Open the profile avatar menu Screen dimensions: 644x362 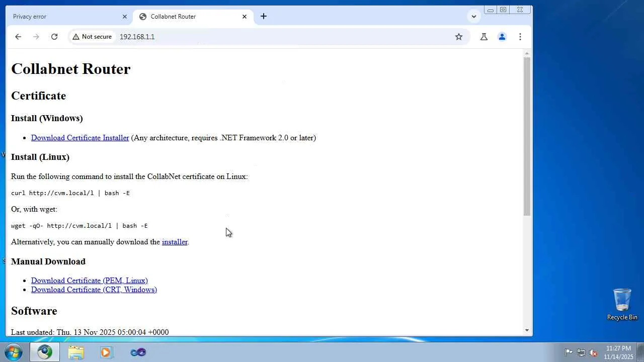tap(502, 37)
